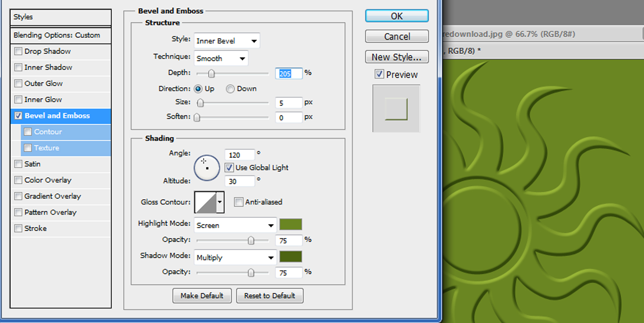Click the style preview thumbnail
The height and width of the screenshot is (323, 644).
pyautogui.click(x=396, y=109)
